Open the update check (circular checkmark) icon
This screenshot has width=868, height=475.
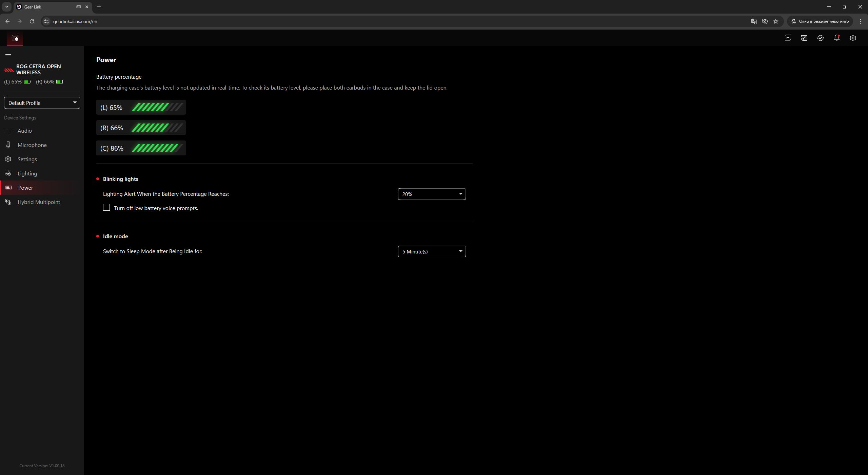[821, 38]
